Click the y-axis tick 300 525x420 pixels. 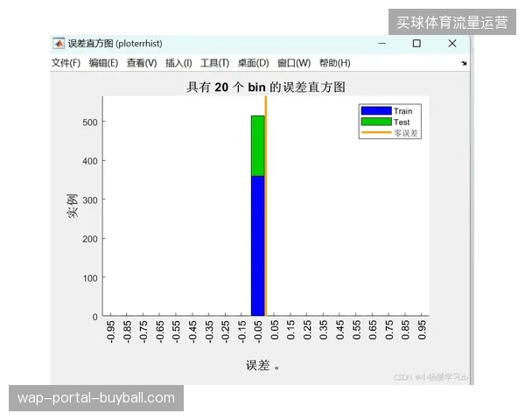pos(90,200)
